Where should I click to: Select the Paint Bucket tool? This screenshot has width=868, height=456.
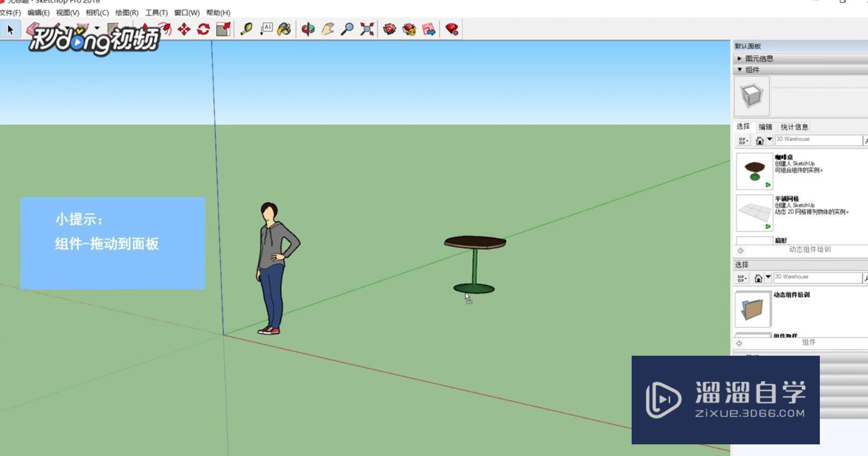pyautogui.click(x=284, y=29)
